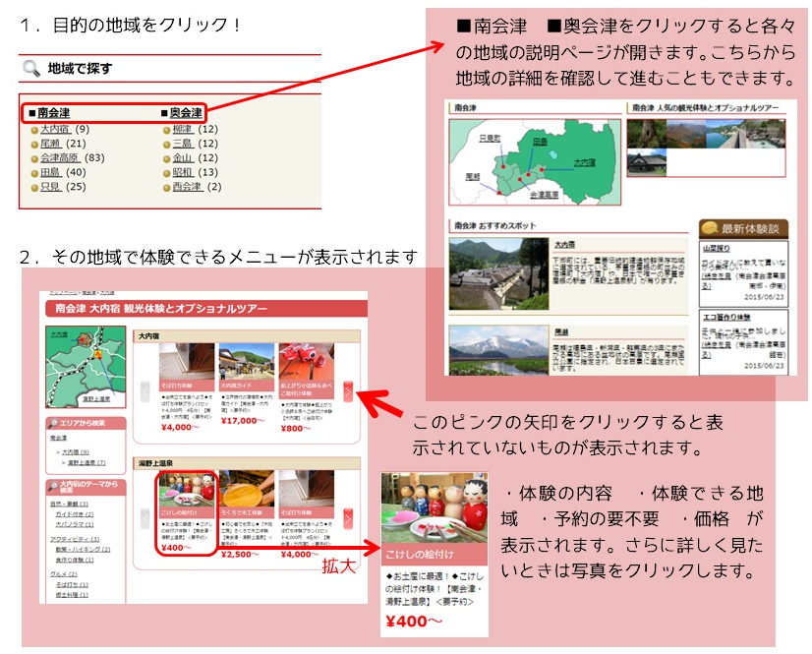Viewport: 812px width, 654px height.
Task: Select the 尾瀬 area link
Action: tap(50, 144)
